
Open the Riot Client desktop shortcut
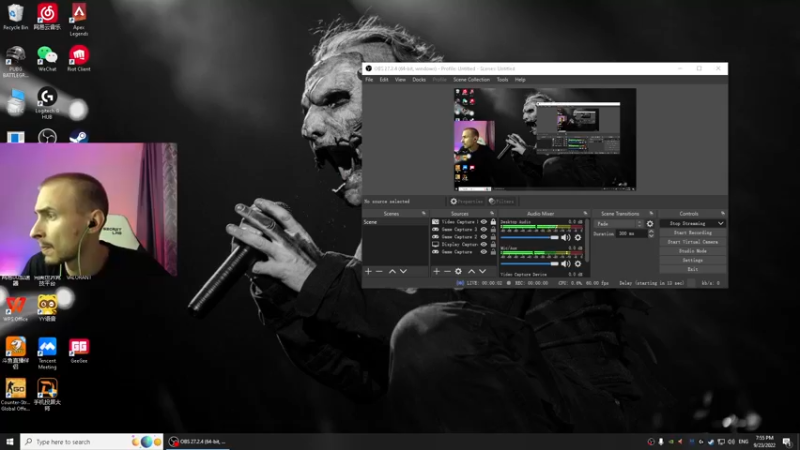pyautogui.click(x=79, y=59)
